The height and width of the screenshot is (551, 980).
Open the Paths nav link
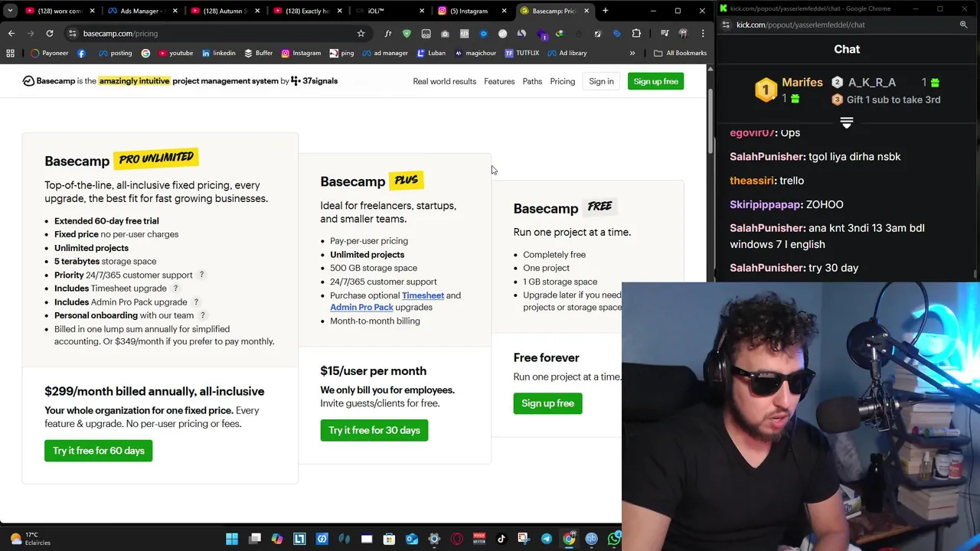[532, 81]
